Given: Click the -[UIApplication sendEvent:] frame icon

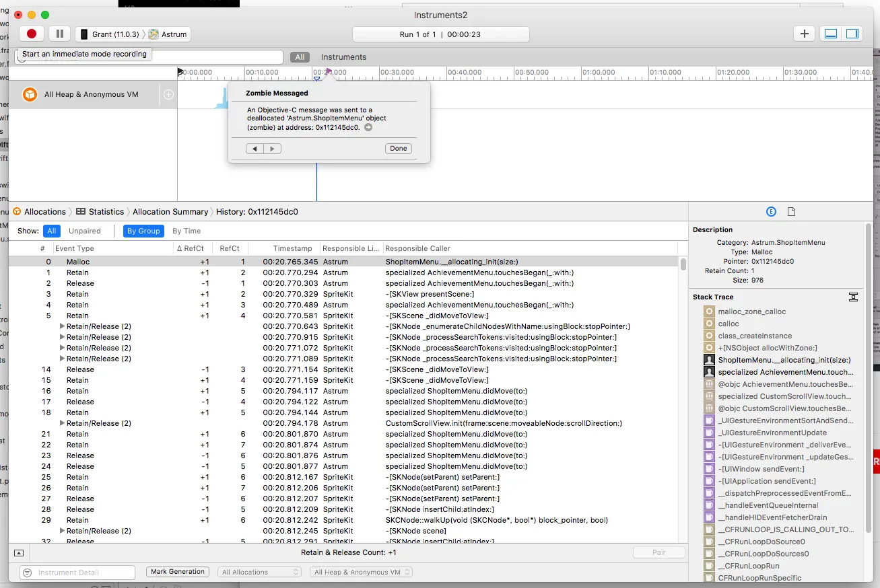Looking at the screenshot, I should click(708, 481).
